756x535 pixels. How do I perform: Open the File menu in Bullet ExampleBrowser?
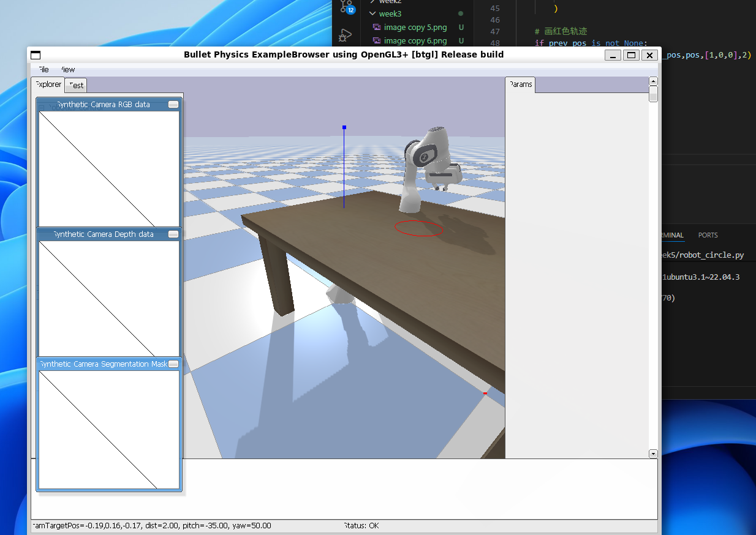click(43, 70)
